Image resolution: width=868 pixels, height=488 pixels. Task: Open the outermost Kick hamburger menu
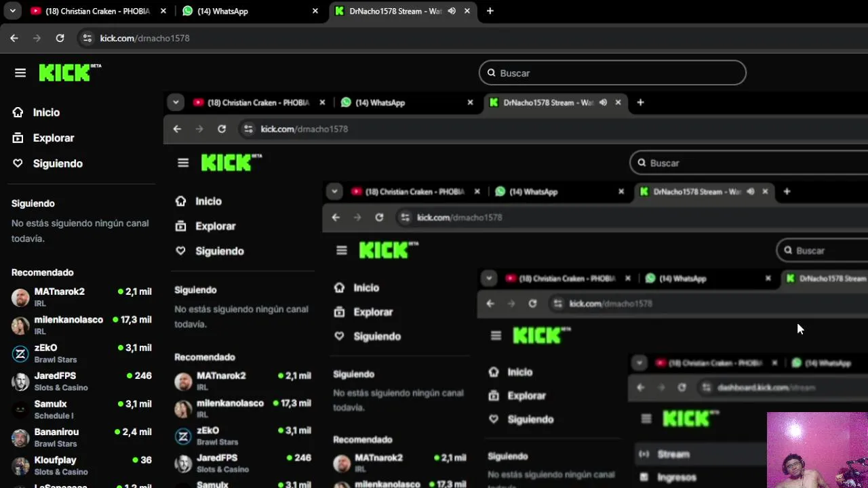click(20, 73)
